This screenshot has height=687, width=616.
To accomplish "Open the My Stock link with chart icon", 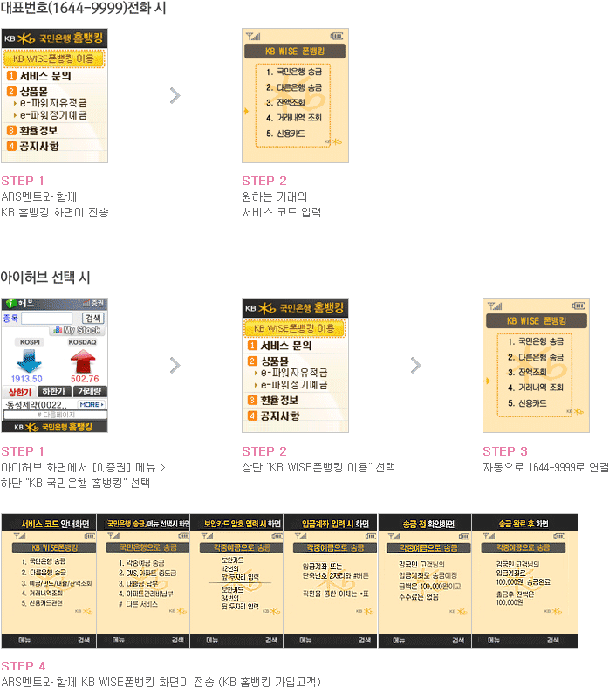I will 77,330.
